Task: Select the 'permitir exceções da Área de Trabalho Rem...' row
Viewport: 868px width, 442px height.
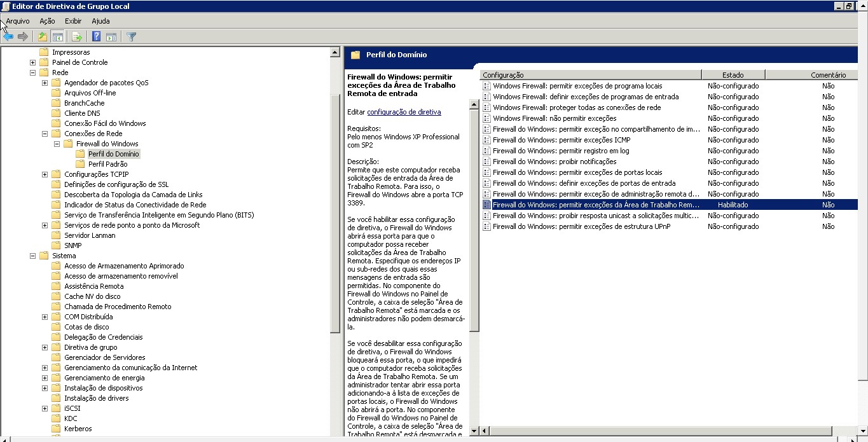Action: click(x=669, y=205)
